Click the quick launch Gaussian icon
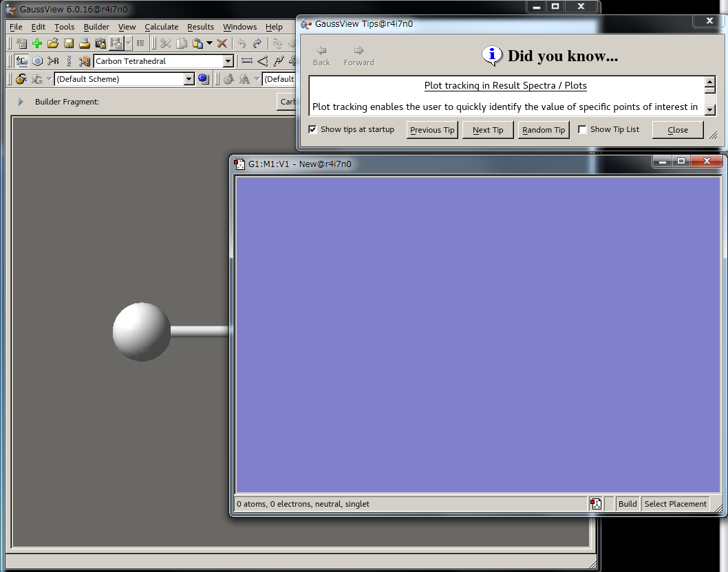Viewport: 728px width, 572px height. pyautogui.click(x=37, y=79)
